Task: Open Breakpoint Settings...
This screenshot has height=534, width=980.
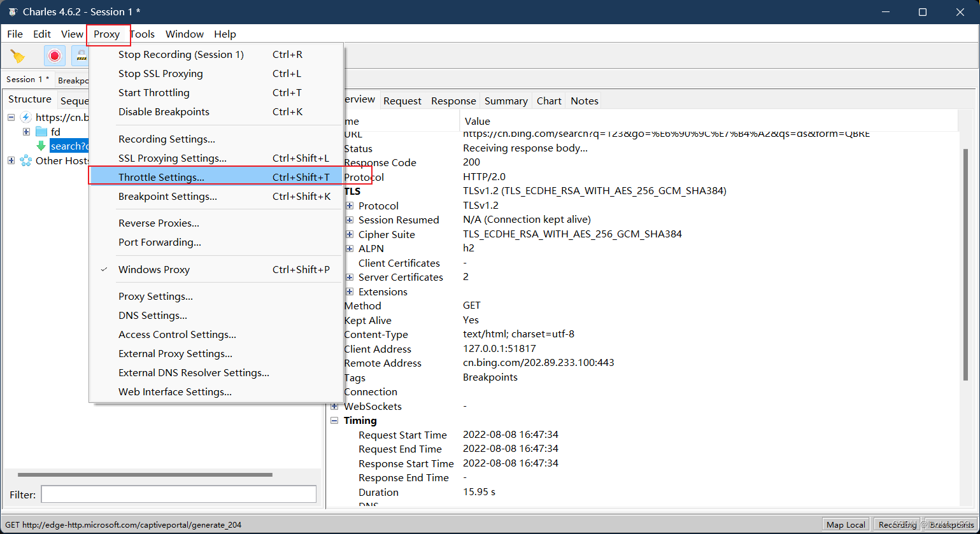Action: click(217, 197)
